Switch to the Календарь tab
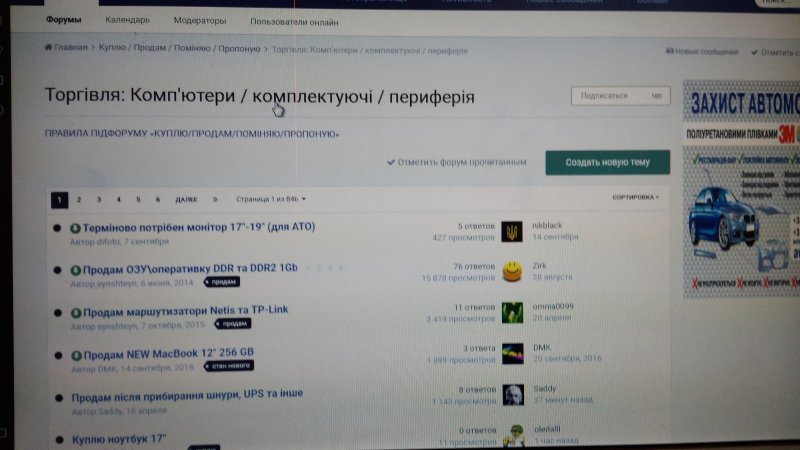 127,20
